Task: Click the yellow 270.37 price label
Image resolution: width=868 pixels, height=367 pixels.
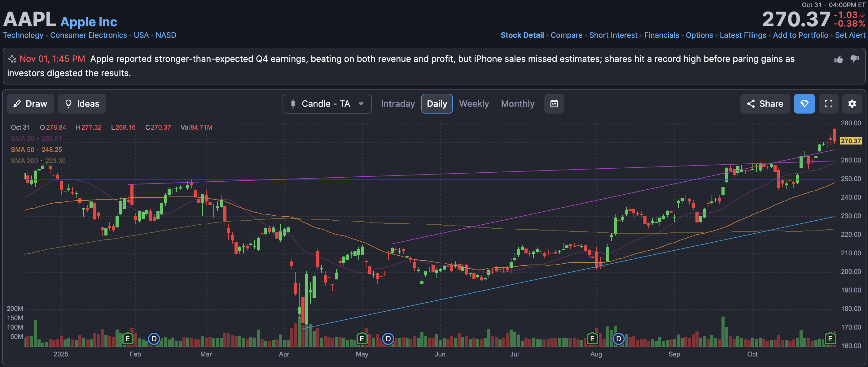Action: click(x=850, y=141)
